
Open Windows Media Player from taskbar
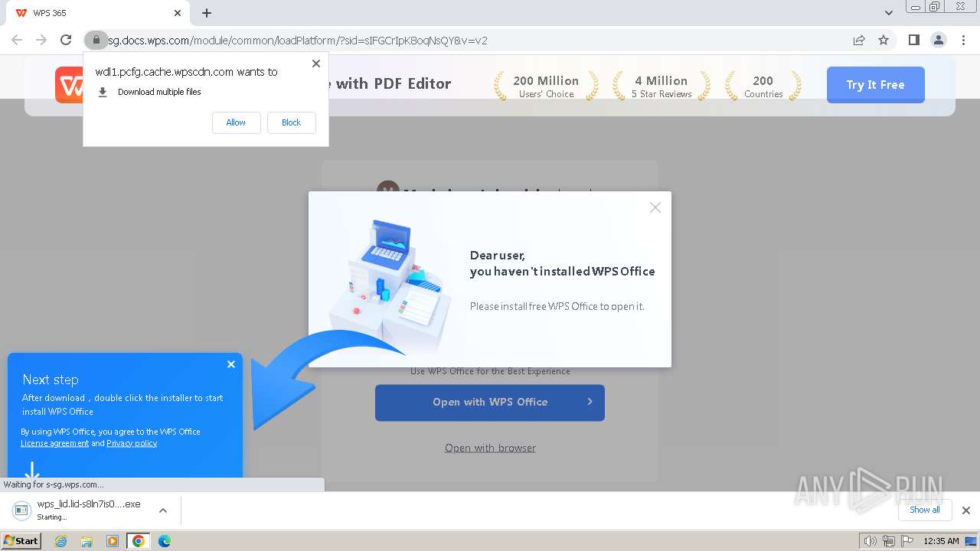[x=113, y=541]
